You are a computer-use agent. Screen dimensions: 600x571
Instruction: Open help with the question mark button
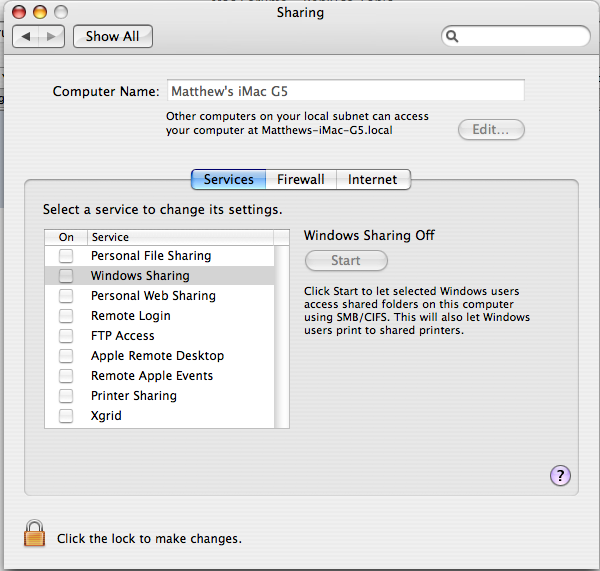click(x=560, y=476)
